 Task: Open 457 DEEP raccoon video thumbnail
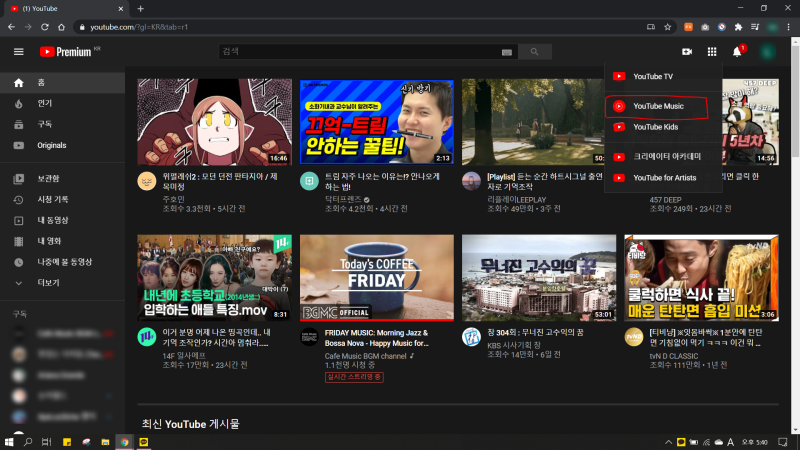click(751, 121)
